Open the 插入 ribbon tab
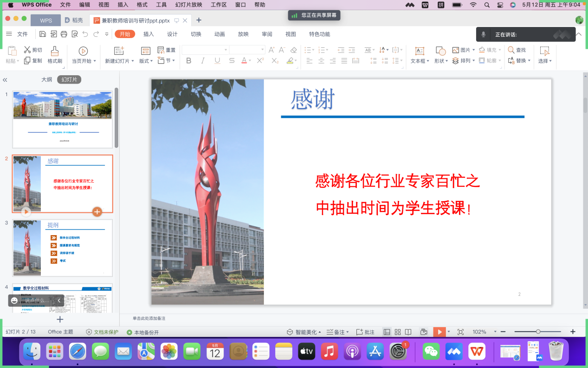 click(x=149, y=34)
